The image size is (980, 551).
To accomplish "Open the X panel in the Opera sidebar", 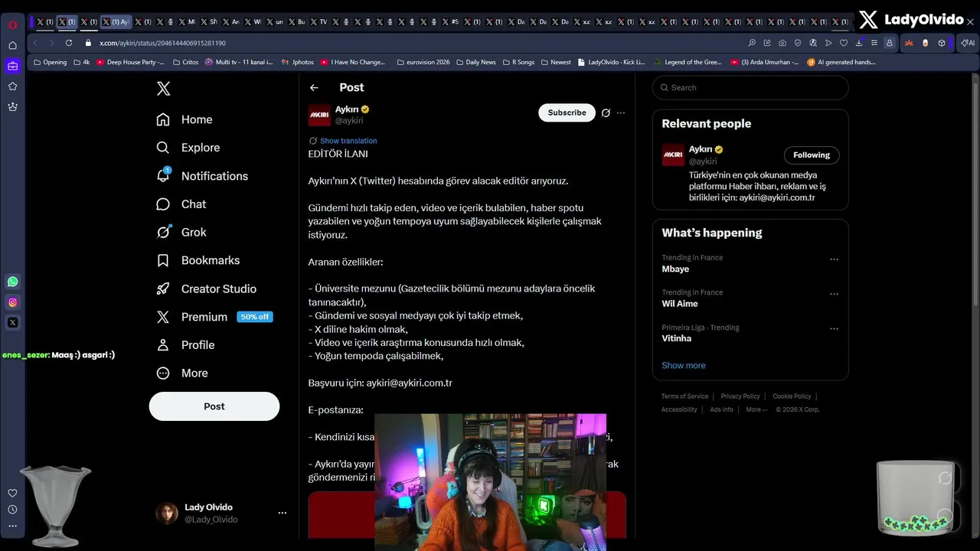I will coord(12,323).
